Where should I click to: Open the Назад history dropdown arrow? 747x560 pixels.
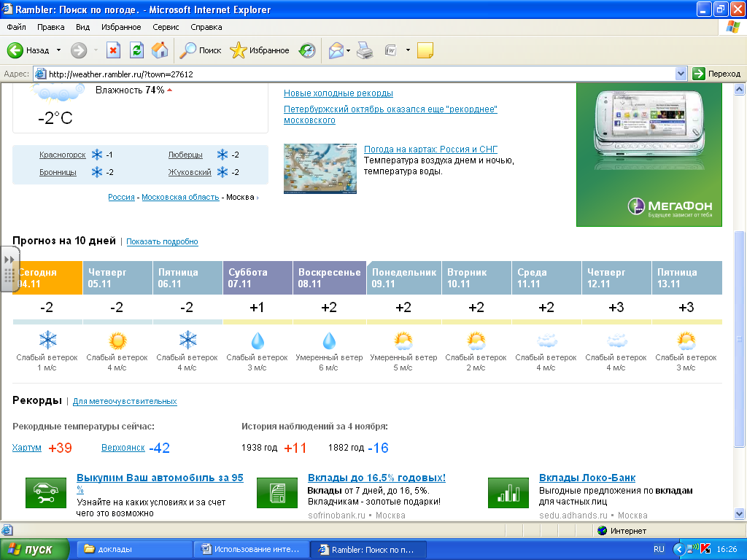pos(58,50)
